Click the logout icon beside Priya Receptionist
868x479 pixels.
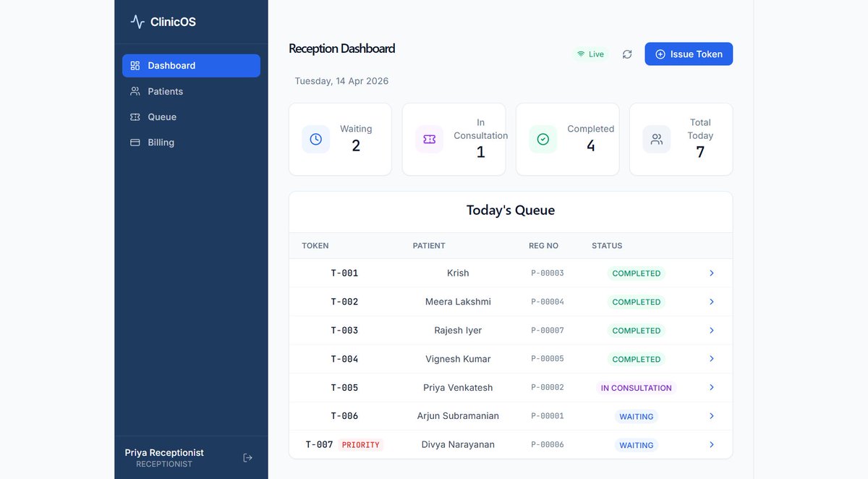[x=247, y=457]
